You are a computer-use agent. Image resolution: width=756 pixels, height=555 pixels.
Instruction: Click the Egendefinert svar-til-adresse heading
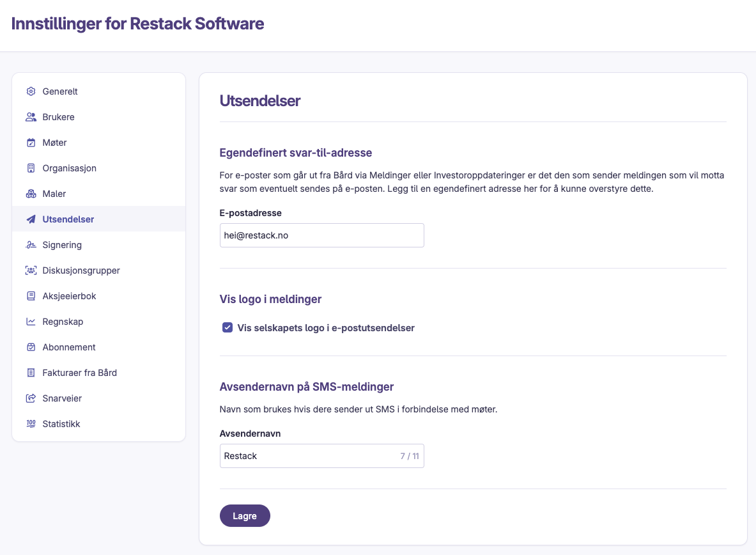pyautogui.click(x=295, y=153)
